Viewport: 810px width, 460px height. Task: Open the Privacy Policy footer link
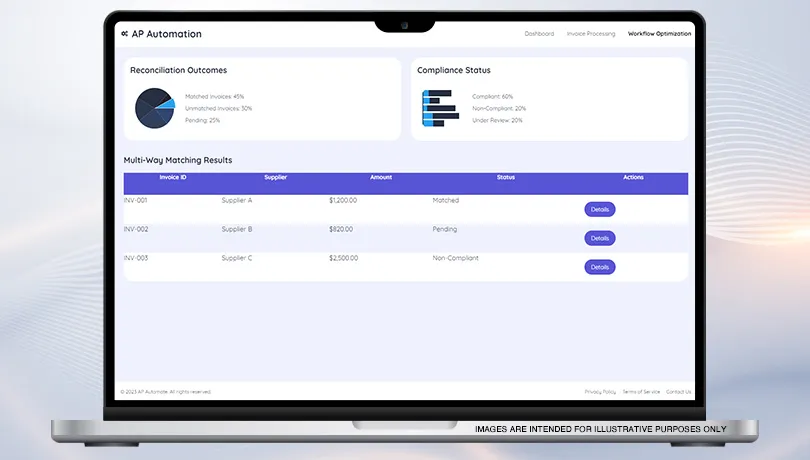[x=600, y=392]
